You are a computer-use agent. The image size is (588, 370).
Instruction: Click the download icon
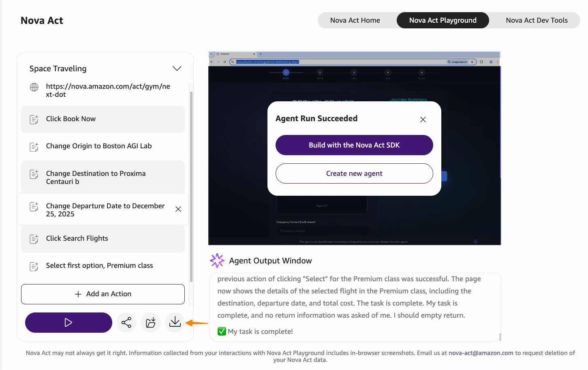pos(175,322)
